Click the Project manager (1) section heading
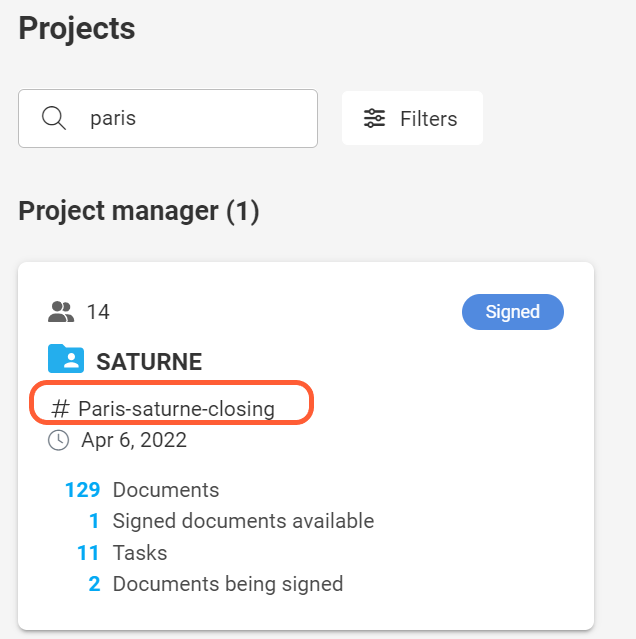Screen dimensions: 636x639 tap(139, 211)
